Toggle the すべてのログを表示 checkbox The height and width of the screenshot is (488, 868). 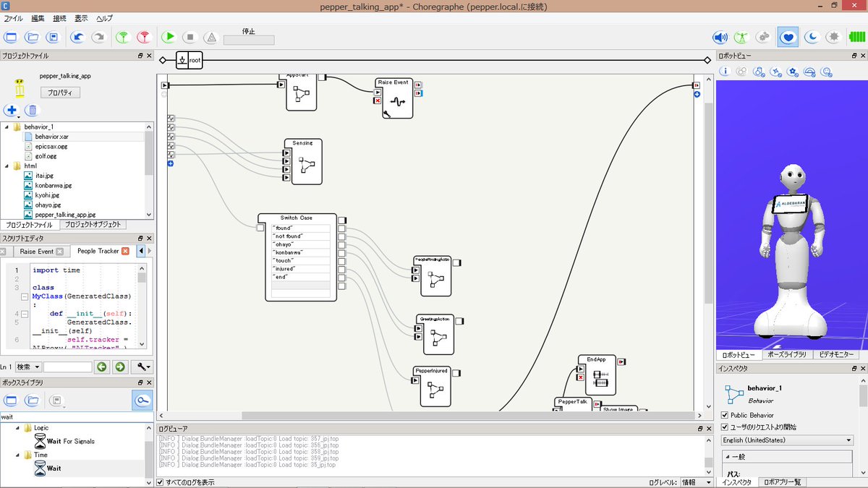click(161, 482)
